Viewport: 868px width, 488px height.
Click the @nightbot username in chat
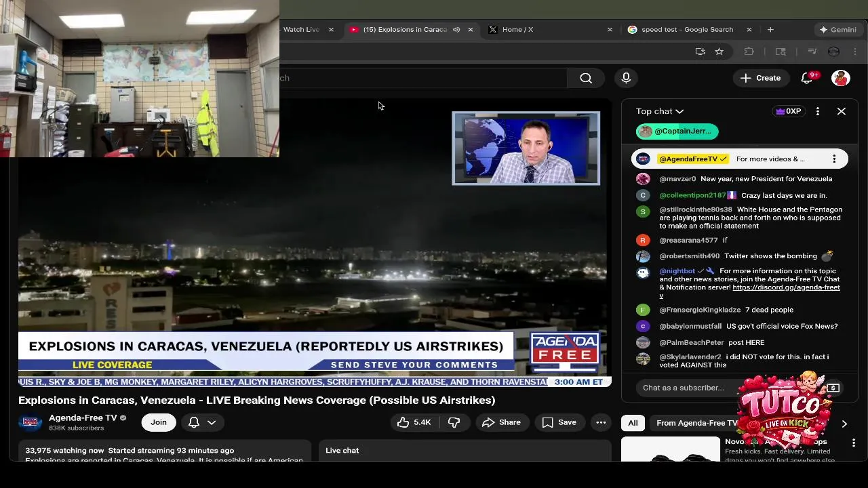(677, 271)
